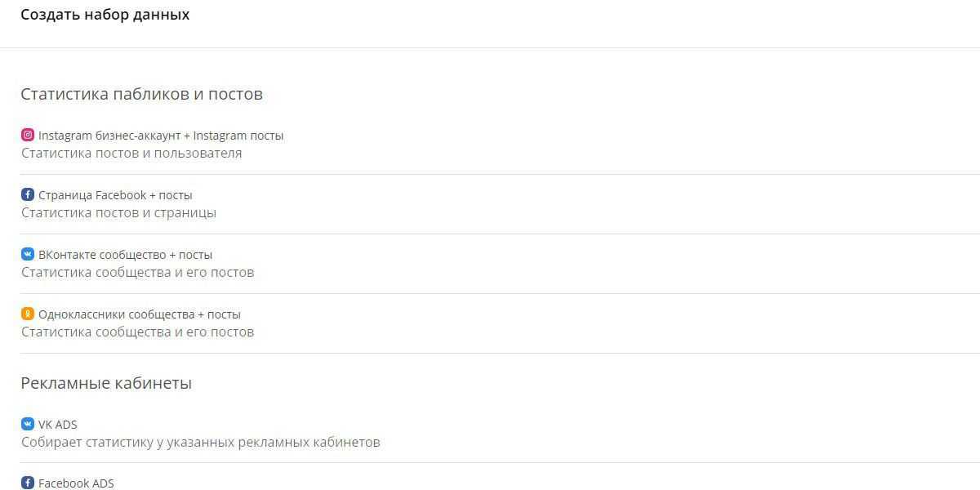This screenshot has height=490, width=980.
Task: Click the 'Создать набор данных' title
Action: tap(105, 15)
